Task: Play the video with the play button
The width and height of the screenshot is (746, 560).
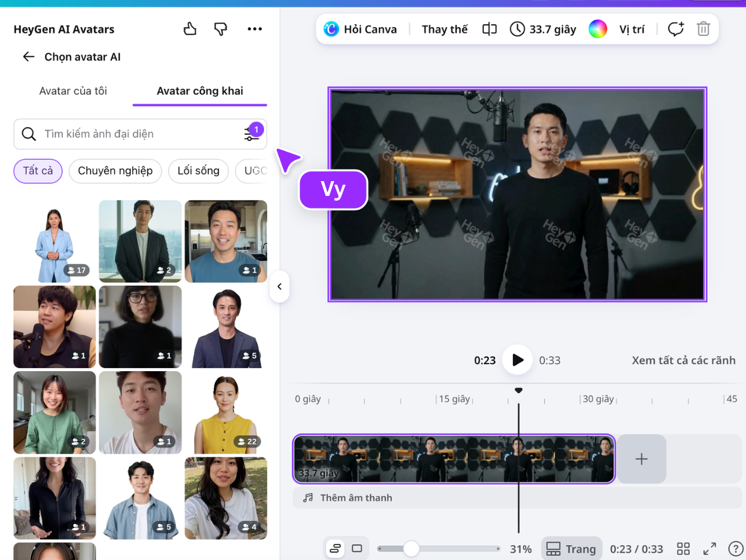Action: tap(517, 360)
